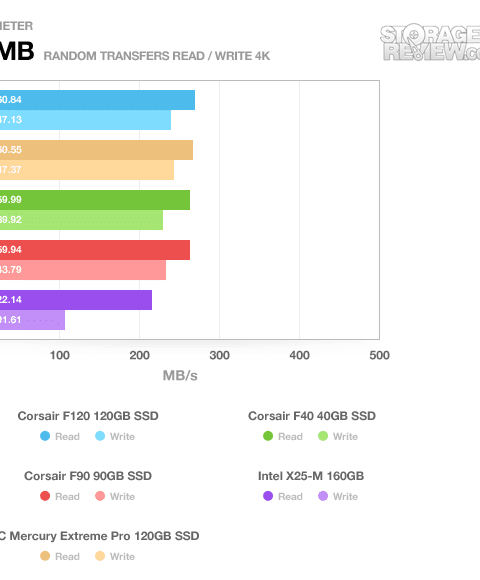The height and width of the screenshot is (580, 480).
Task: Click the 200 x-axis tick label
Action: click(139, 355)
